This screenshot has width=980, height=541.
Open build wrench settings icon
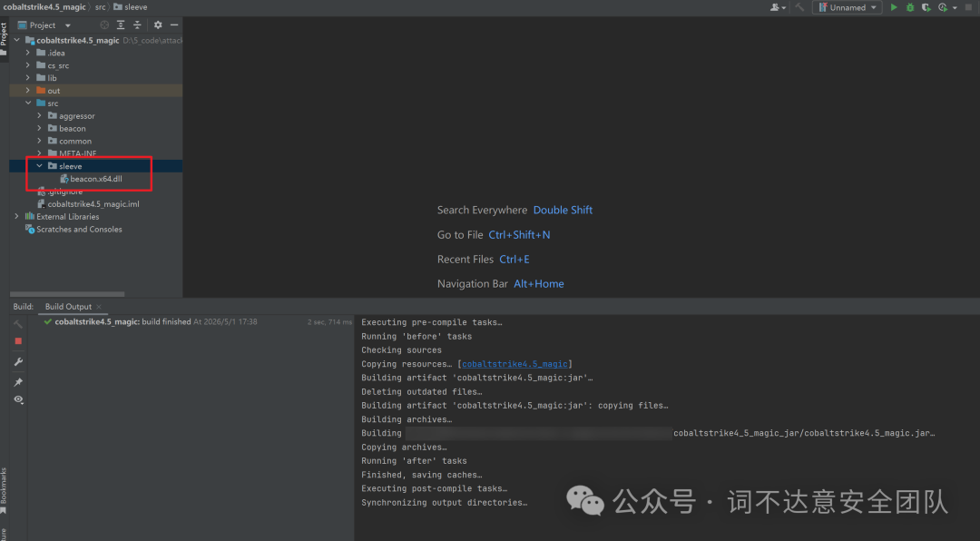(18, 361)
